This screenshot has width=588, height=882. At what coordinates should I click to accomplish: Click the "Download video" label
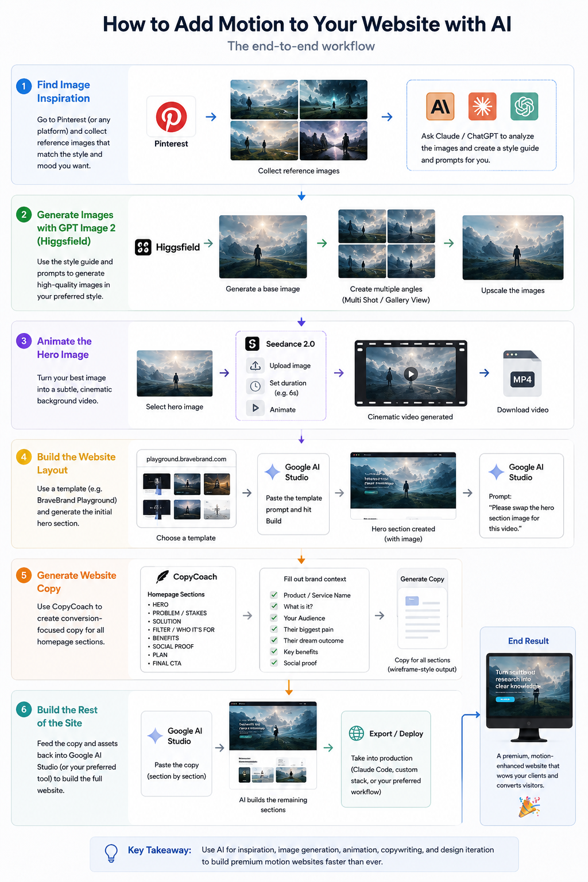(x=523, y=410)
